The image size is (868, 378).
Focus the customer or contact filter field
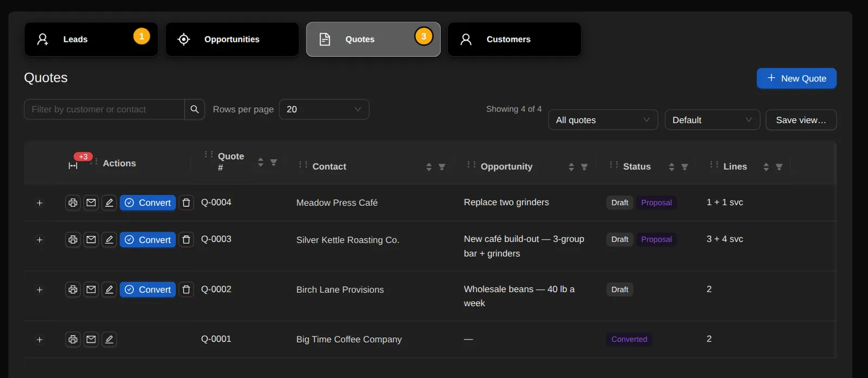[x=105, y=109]
